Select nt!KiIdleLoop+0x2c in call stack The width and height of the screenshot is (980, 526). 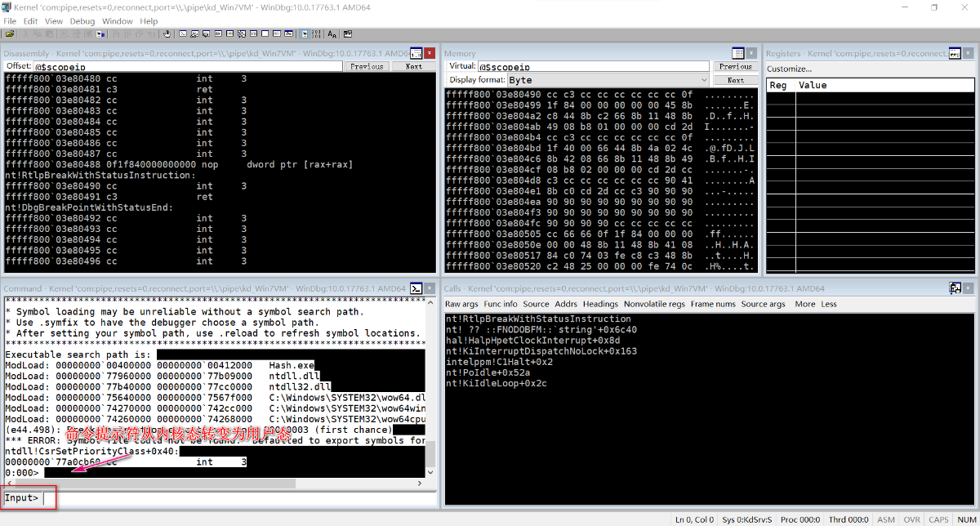coord(496,383)
